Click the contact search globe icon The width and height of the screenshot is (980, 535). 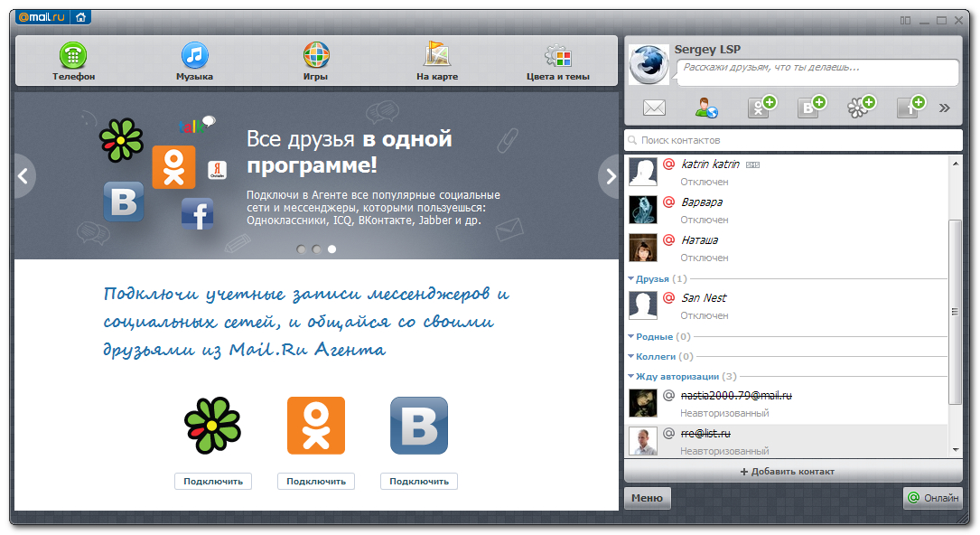[706, 108]
